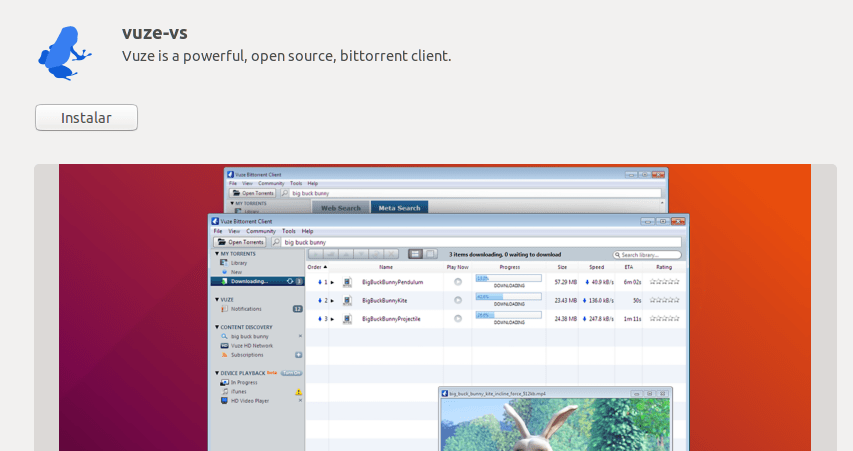Open Torrents button in front Vuze window
The height and width of the screenshot is (451, 853).
(x=240, y=242)
